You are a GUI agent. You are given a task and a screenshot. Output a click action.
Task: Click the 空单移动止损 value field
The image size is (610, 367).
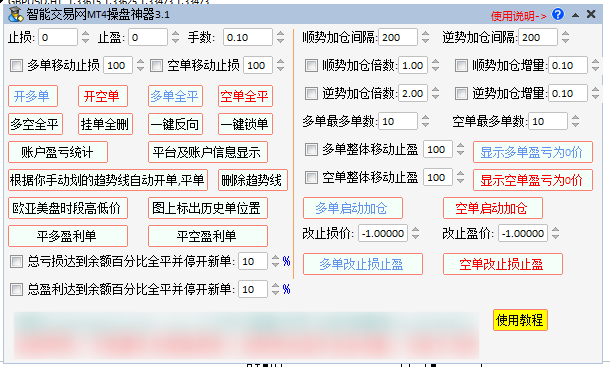tap(258, 65)
